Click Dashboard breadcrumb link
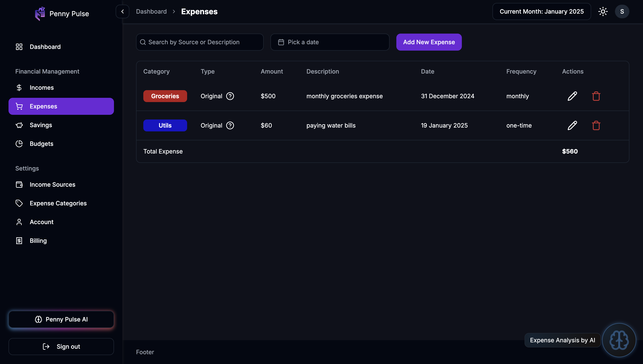The width and height of the screenshot is (643, 364). 151,11
